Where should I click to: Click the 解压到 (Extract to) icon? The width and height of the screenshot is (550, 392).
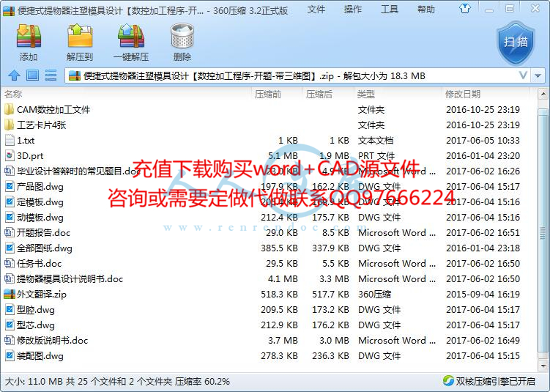pos(80,36)
